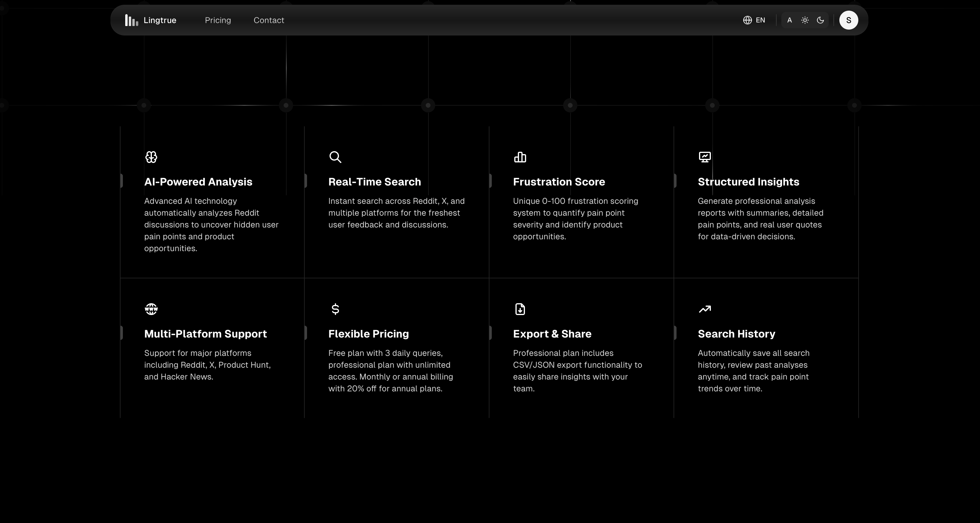
Task: Click the Multi-Platform Support www globe icon
Action: 151,309
